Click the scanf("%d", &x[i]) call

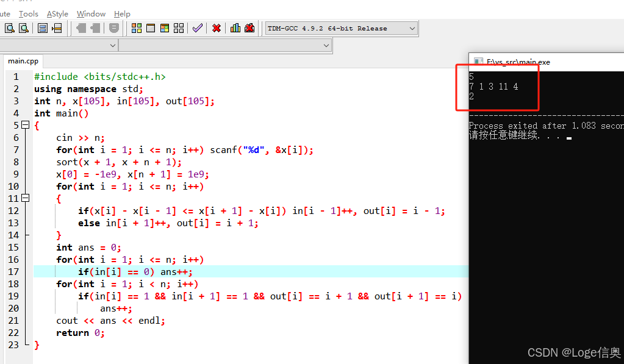tap(262, 150)
